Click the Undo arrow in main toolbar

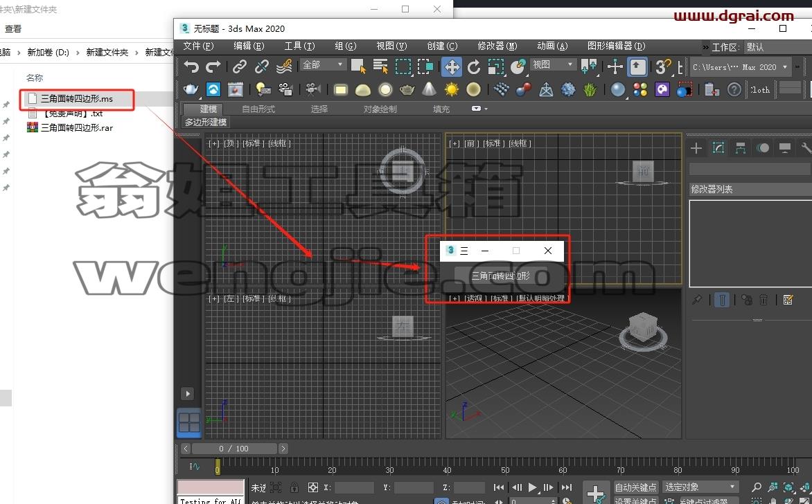tap(192, 66)
